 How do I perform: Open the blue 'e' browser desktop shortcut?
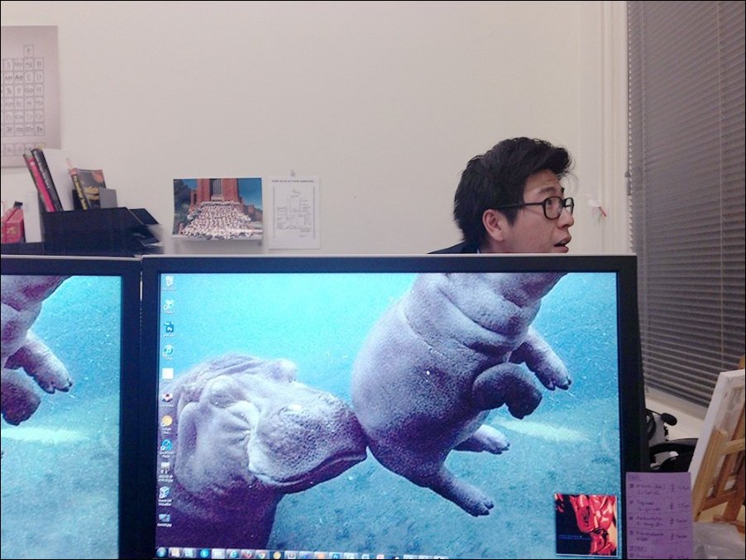tap(167, 445)
